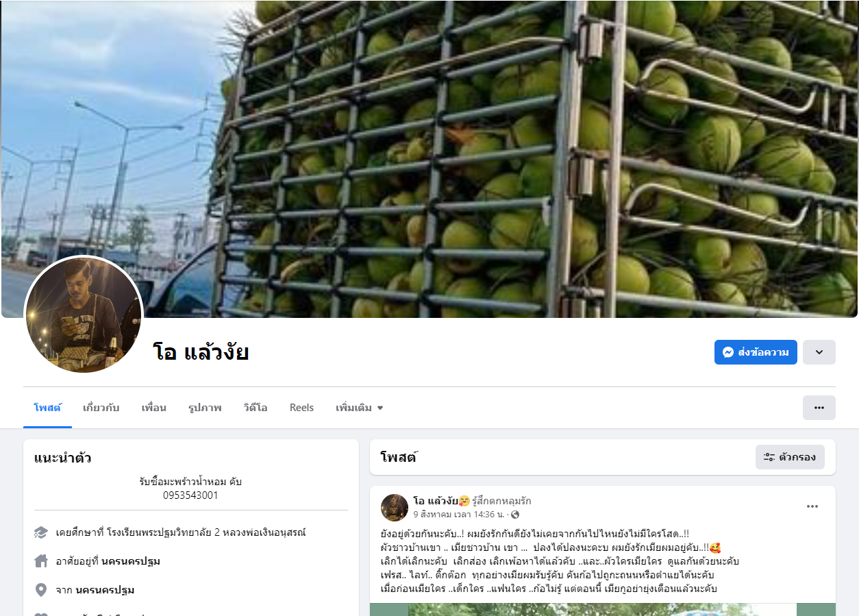This screenshot has width=859, height=616.
Task: Open the chevron dropdown beside ส่งข้อความ
Action: point(819,352)
